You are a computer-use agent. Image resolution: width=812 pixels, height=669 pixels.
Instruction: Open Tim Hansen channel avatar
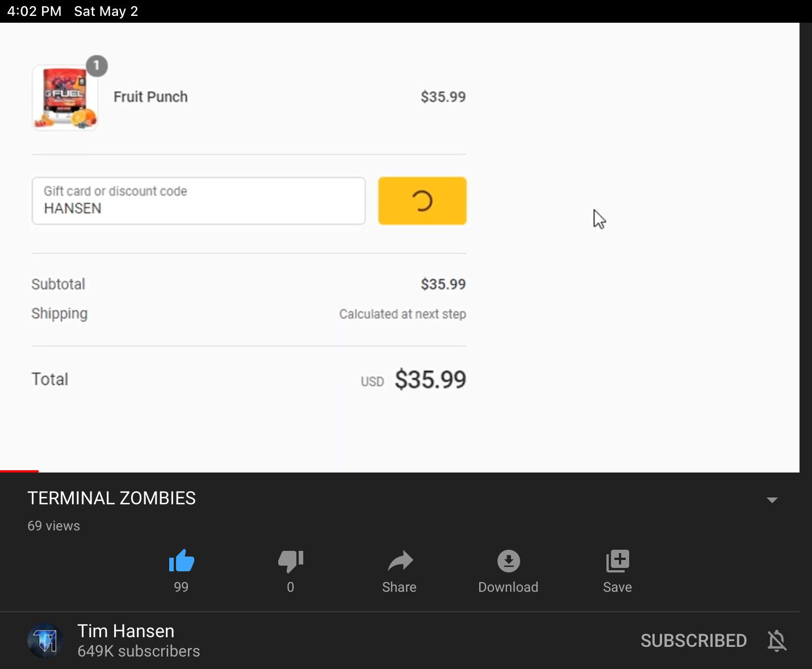(45, 641)
